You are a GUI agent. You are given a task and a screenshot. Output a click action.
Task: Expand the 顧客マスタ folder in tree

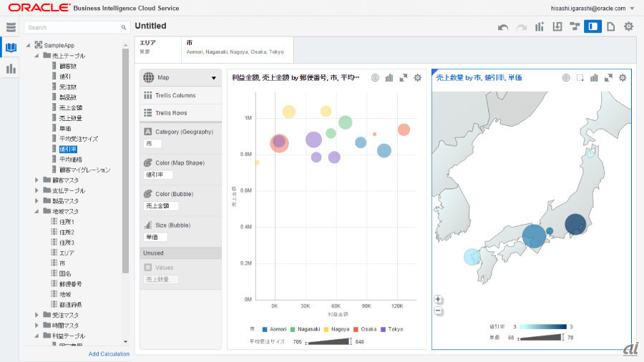[x=37, y=180]
